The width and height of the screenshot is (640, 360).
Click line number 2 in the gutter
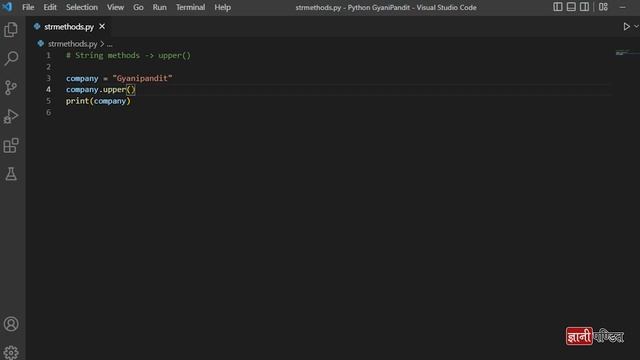click(x=48, y=67)
